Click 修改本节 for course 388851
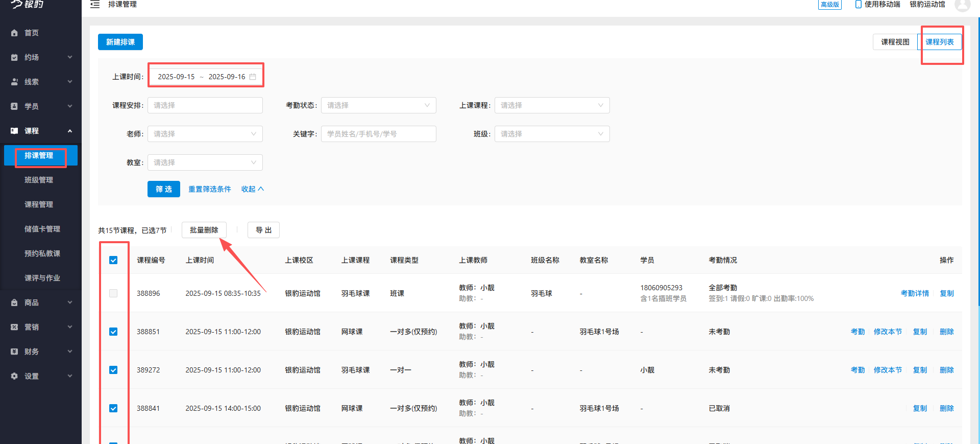This screenshot has height=444, width=980. 888,332
